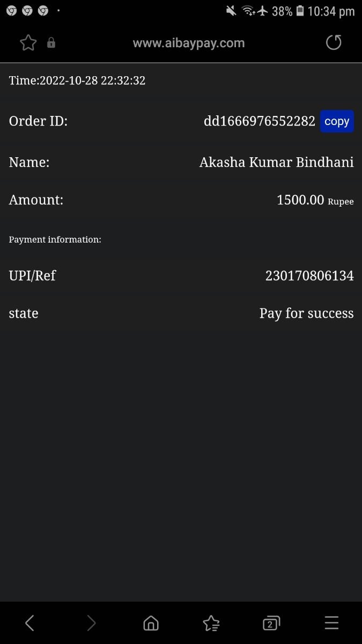The image size is (362, 644).
Task: Reload the page with refresh icon
Action: [334, 43]
